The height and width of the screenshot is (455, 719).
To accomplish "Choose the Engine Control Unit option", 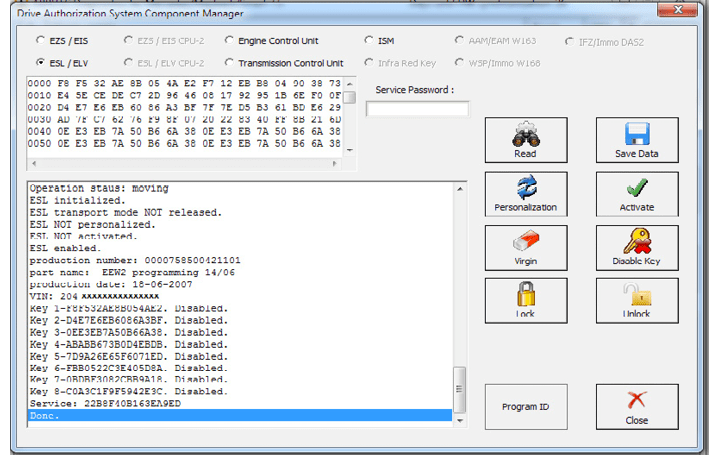I will [x=230, y=41].
